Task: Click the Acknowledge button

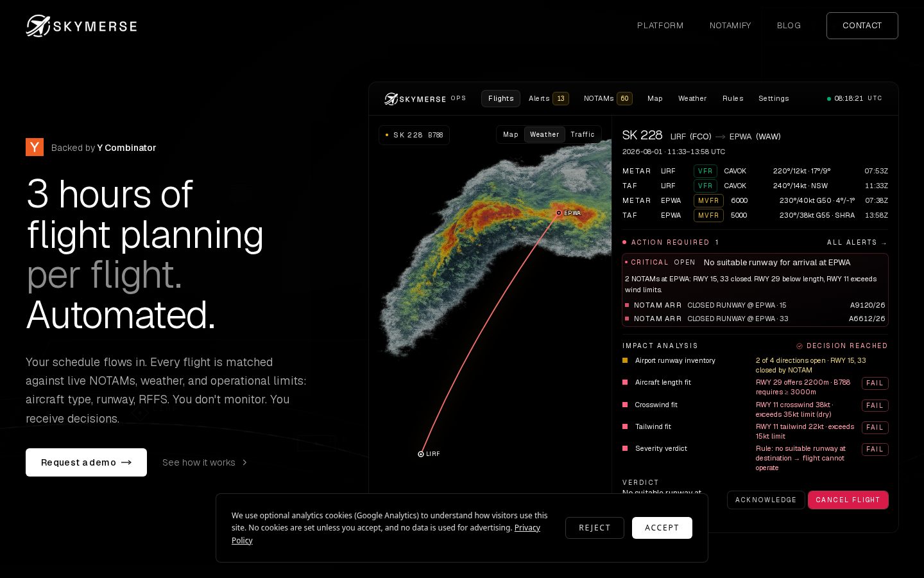Action: coord(766,500)
